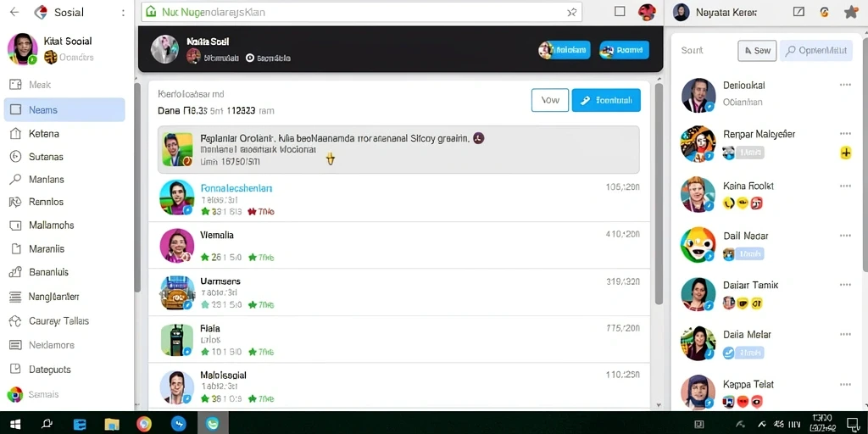Open options dots for Daiarr Tamik
868x434 pixels.
tap(845, 285)
